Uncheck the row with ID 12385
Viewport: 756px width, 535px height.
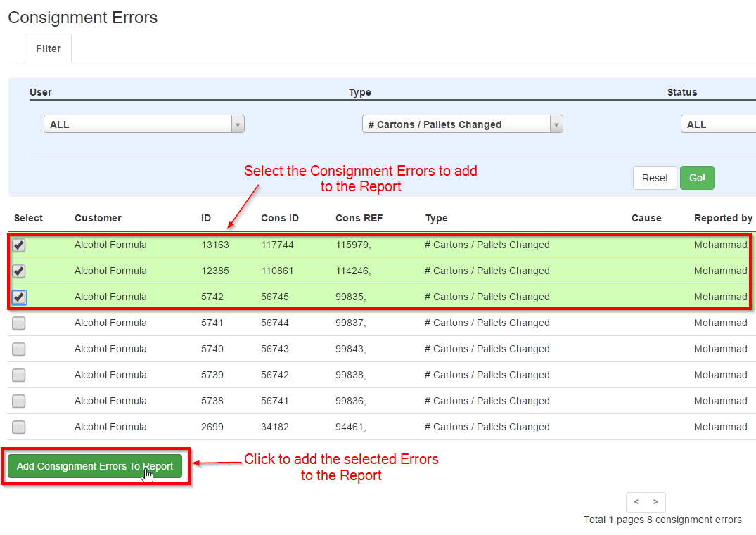(x=18, y=271)
